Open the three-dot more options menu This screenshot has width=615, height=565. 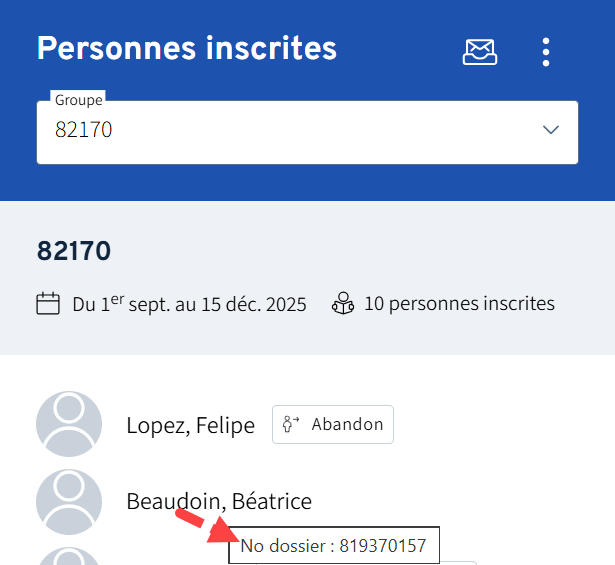pos(546,52)
